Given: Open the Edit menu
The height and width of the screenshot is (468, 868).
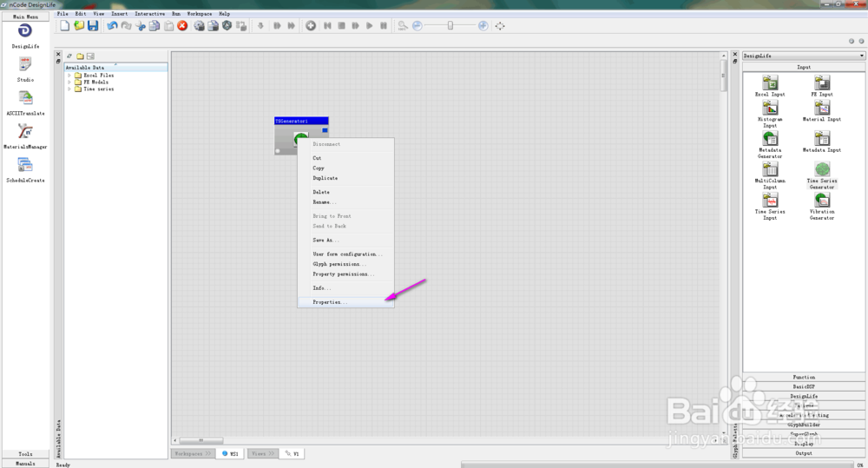Looking at the screenshot, I should tap(80, 14).
